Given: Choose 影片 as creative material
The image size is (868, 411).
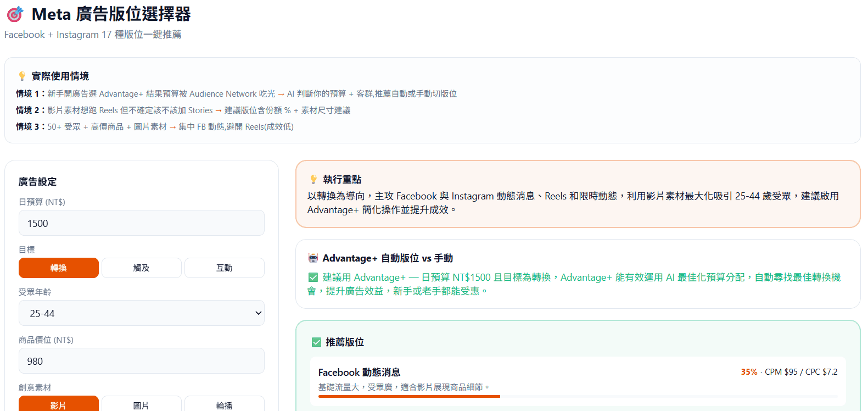Looking at the screenshot, I should click(x=59, y=403).
